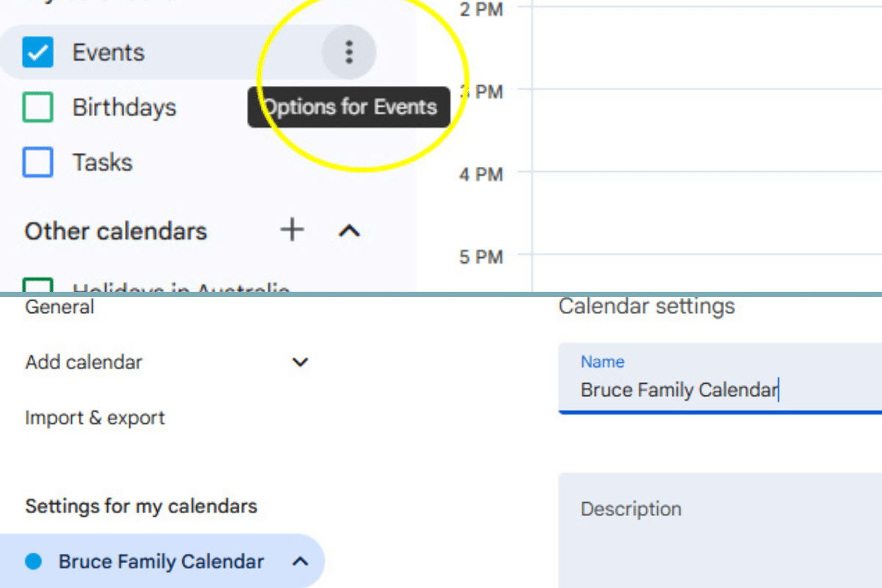Enable the Birthdays calendar

[x=37, y=107]
